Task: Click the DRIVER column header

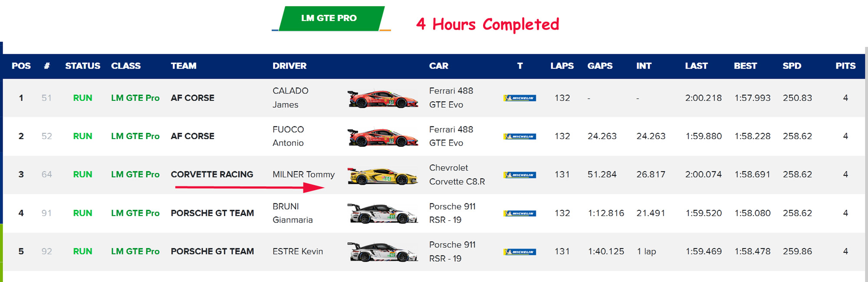Action: (x=289, y=66)
